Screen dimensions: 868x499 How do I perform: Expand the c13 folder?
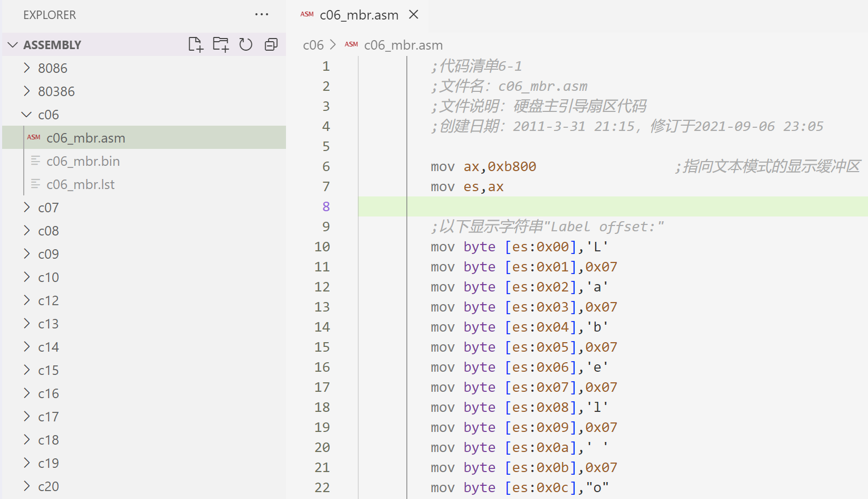pos(144,324)
